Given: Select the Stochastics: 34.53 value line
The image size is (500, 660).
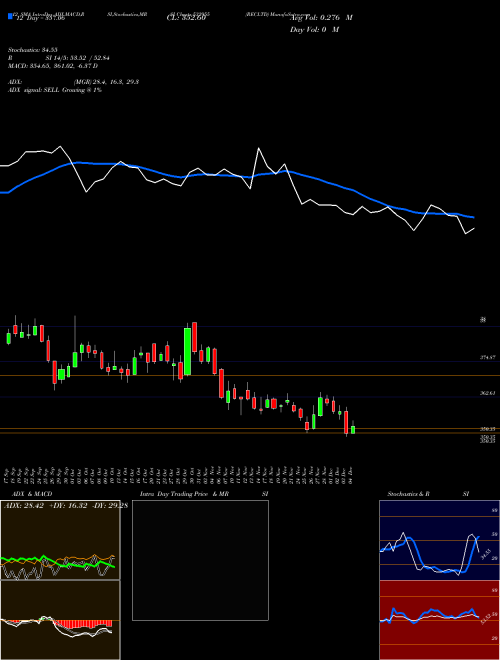Looking at the screenshot, I should click(33, 50).
